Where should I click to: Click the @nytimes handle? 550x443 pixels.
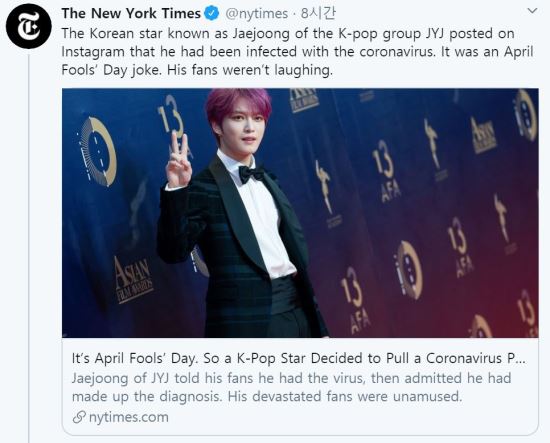click(256, 14)
